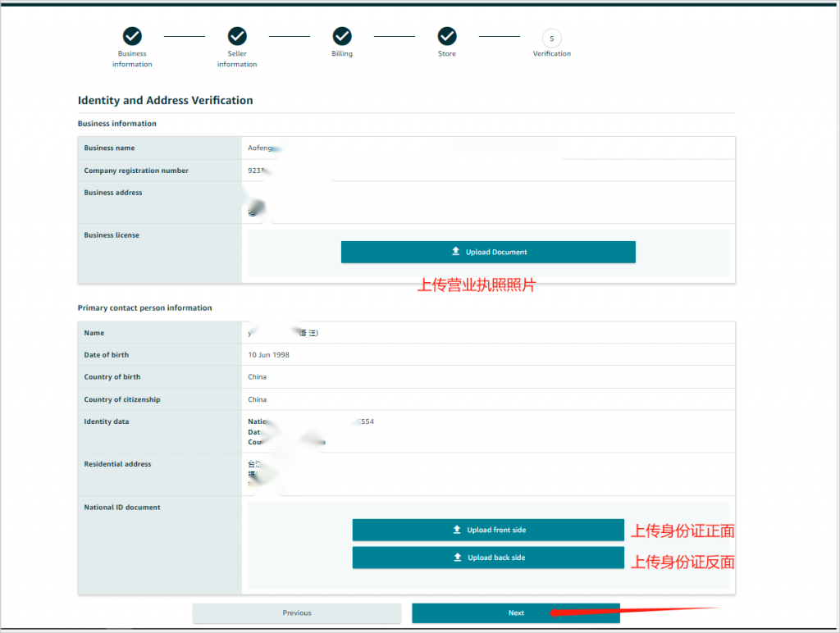Select the Billing step label text

tap(342, 54)
